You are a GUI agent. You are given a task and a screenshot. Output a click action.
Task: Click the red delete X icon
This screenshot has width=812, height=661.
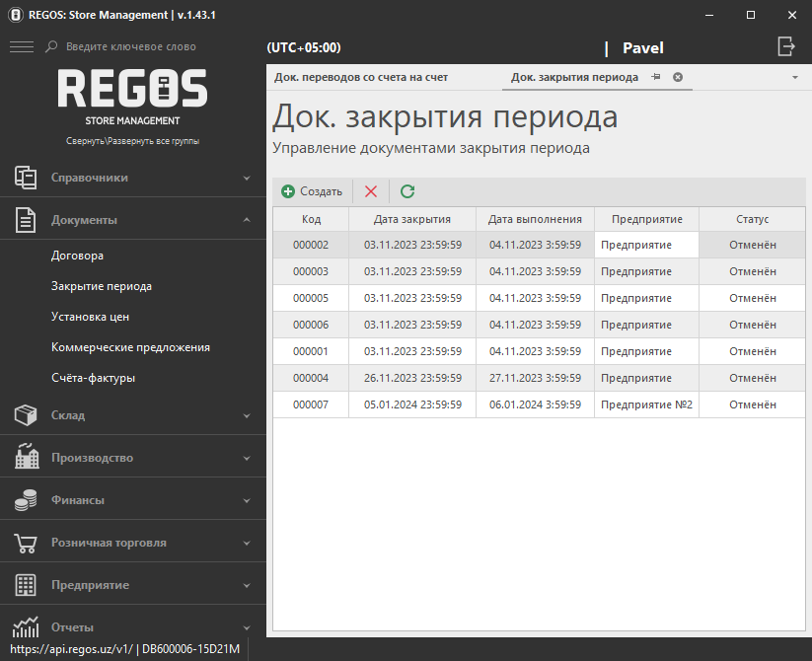tap(371, 191)
